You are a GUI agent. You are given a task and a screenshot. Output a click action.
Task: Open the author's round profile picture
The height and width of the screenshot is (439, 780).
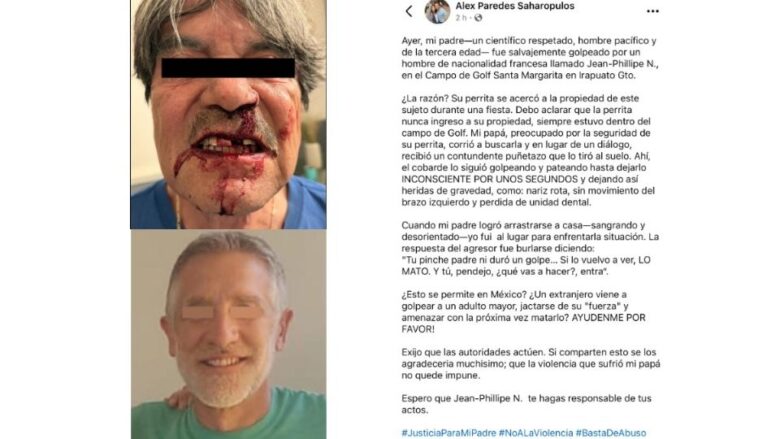pyautogui.click(x=437, y=11)
